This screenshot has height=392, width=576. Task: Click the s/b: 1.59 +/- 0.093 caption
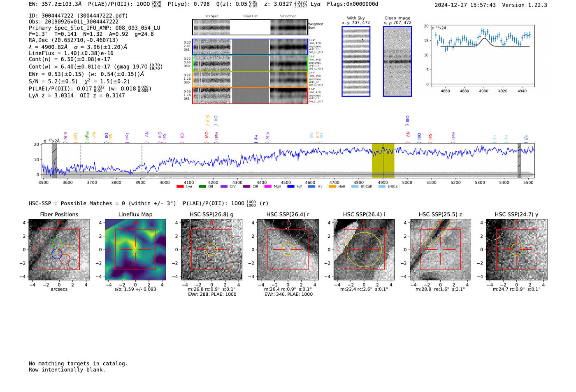[135, 289]
